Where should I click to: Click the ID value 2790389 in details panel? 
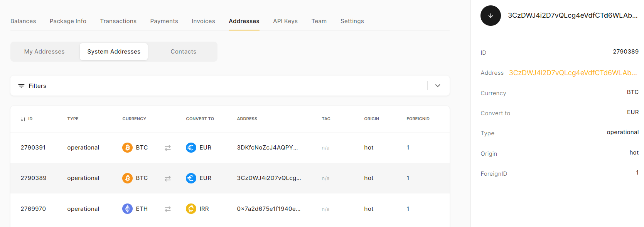(x=625, y=52)
